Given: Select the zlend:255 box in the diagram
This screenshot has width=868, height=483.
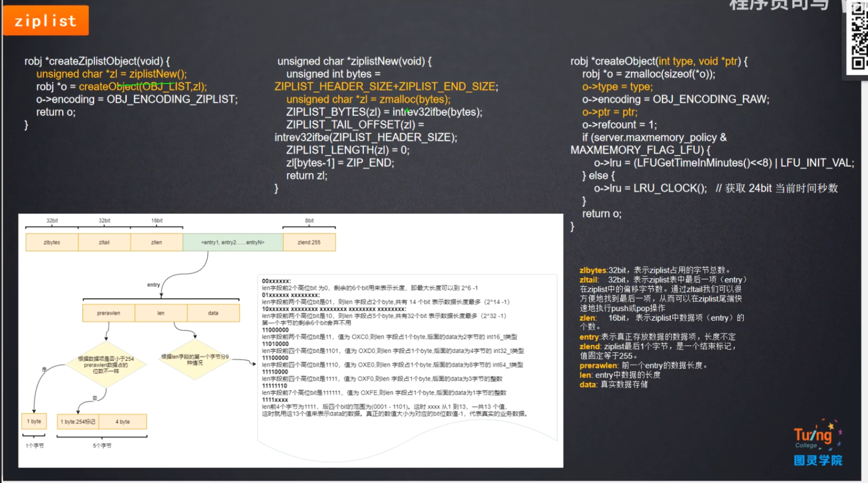Looking at the screenshot, I should pos(309,242).
